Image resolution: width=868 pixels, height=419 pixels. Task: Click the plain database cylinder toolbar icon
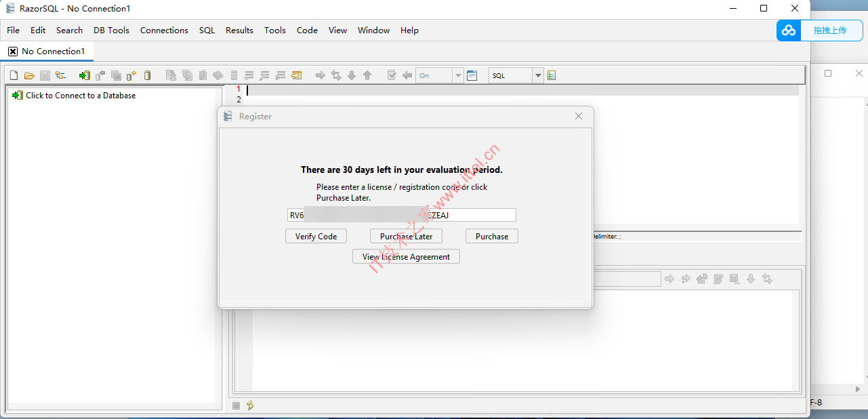147,75
